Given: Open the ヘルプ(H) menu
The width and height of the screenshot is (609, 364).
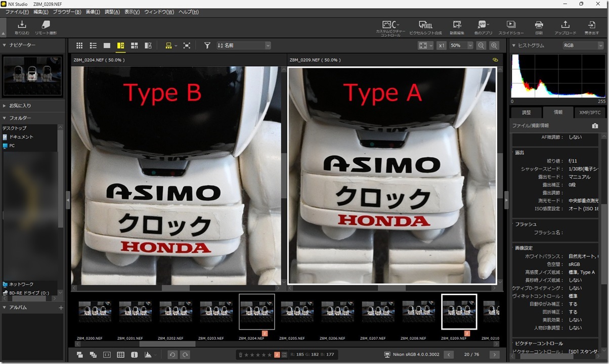Looking at the screenshot, I should (x=189, y=12).
